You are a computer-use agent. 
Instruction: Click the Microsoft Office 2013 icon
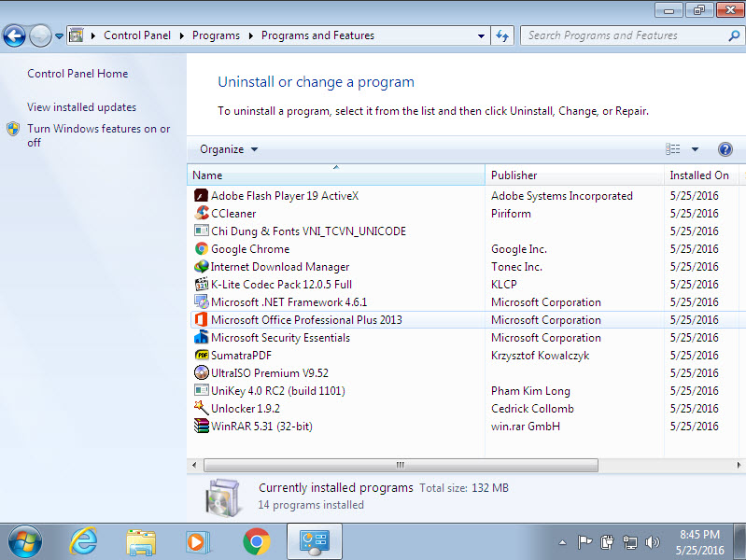[x=202, y=320]
